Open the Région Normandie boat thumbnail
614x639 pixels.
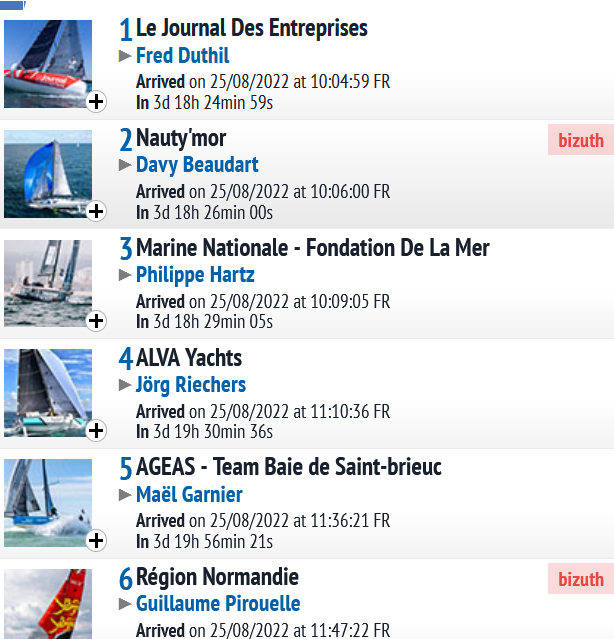tap(48, 604)
